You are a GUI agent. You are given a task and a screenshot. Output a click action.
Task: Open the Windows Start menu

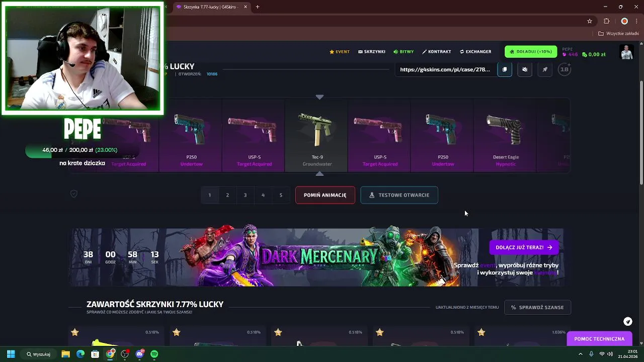[x=11, y=354]
